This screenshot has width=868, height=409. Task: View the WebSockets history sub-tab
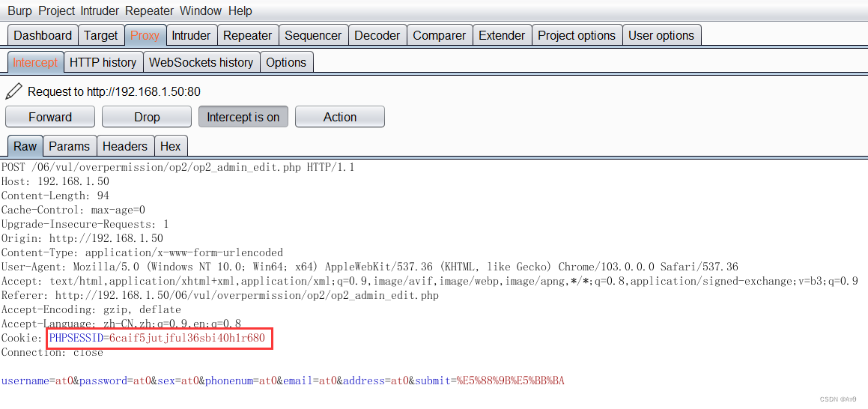click(201, 62)
